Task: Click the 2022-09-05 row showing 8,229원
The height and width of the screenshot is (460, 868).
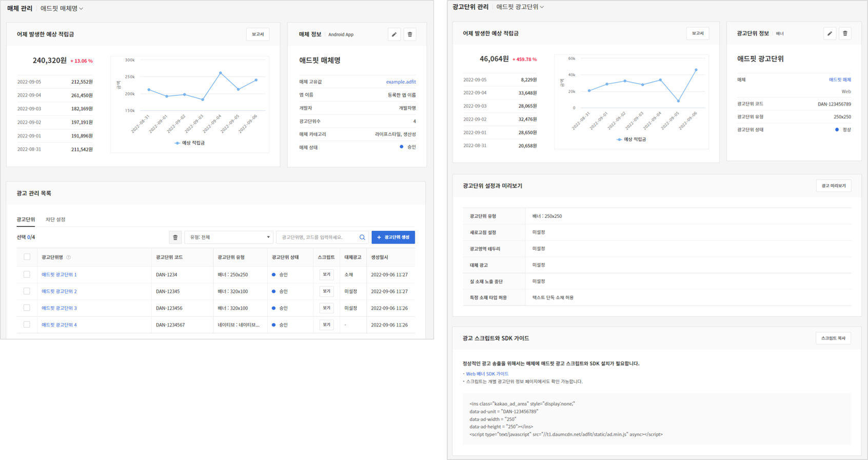Action: (x=500, y=80)
